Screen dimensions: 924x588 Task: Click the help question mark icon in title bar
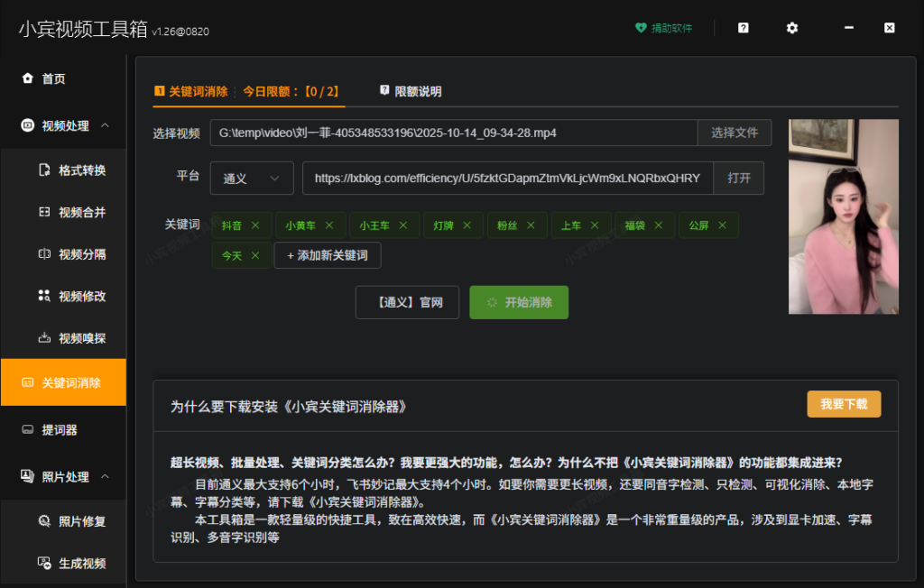coord(743,28)
